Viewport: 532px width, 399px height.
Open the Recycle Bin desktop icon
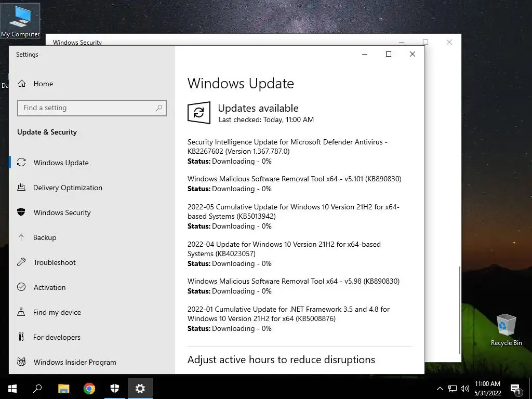click(x=506, y=330)
